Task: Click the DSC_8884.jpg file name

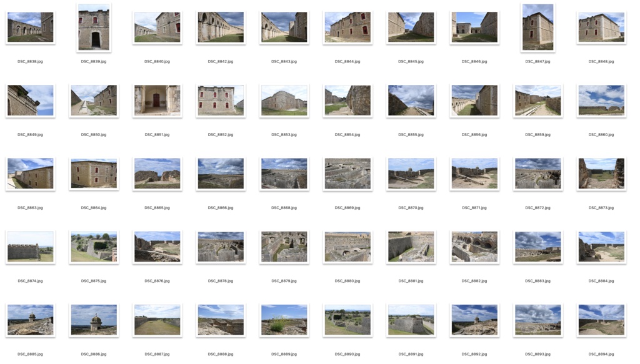Action: coord(601,281)
